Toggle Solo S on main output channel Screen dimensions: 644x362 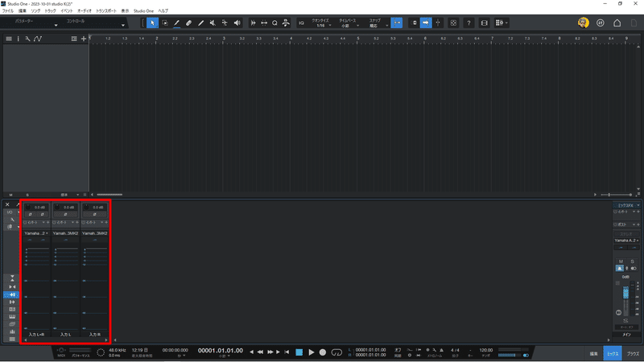632,261
